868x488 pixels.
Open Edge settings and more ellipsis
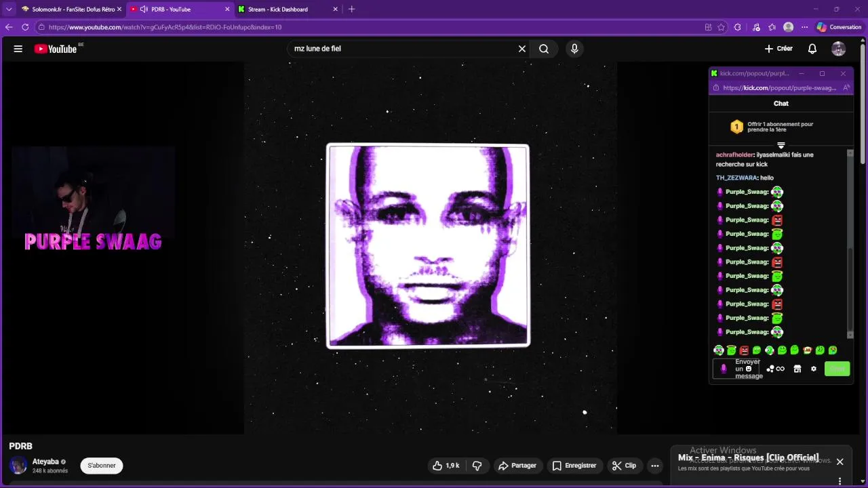tap(804, 27)
